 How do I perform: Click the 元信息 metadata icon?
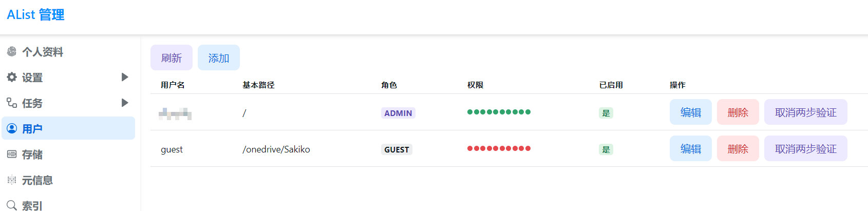tap(12, 180)
